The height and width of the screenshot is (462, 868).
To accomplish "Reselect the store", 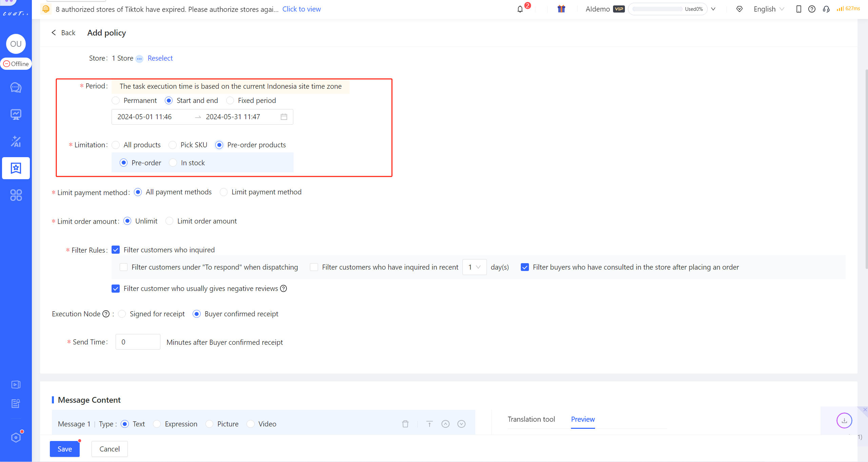I will coord(160,58).
